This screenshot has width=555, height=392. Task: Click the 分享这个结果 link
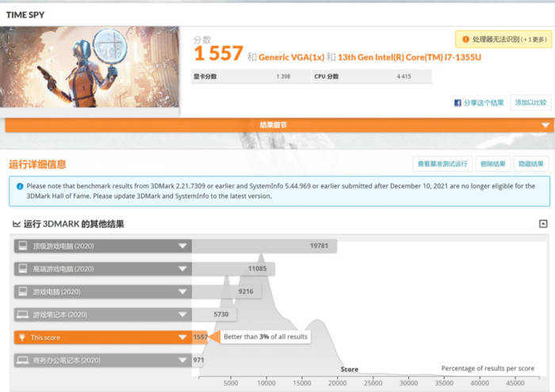(x=484, y=102)
